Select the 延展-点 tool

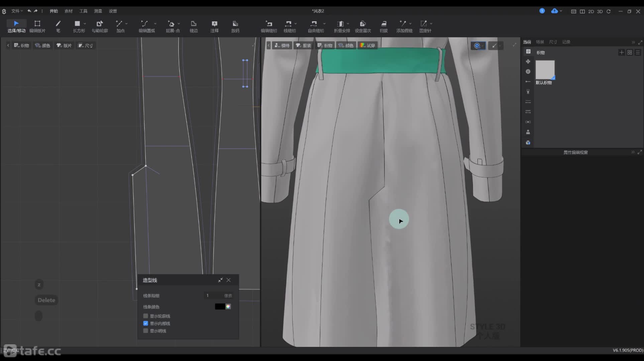[x=172, y=26]
